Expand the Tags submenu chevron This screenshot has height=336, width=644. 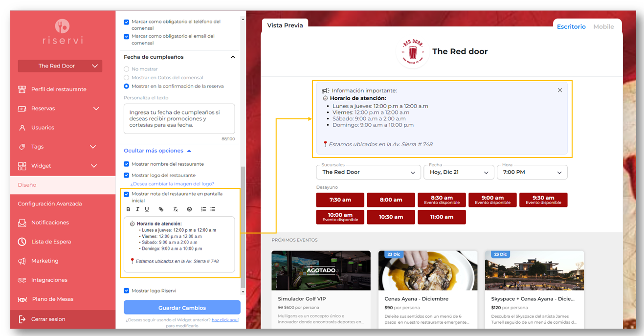(x=93, y=147)
